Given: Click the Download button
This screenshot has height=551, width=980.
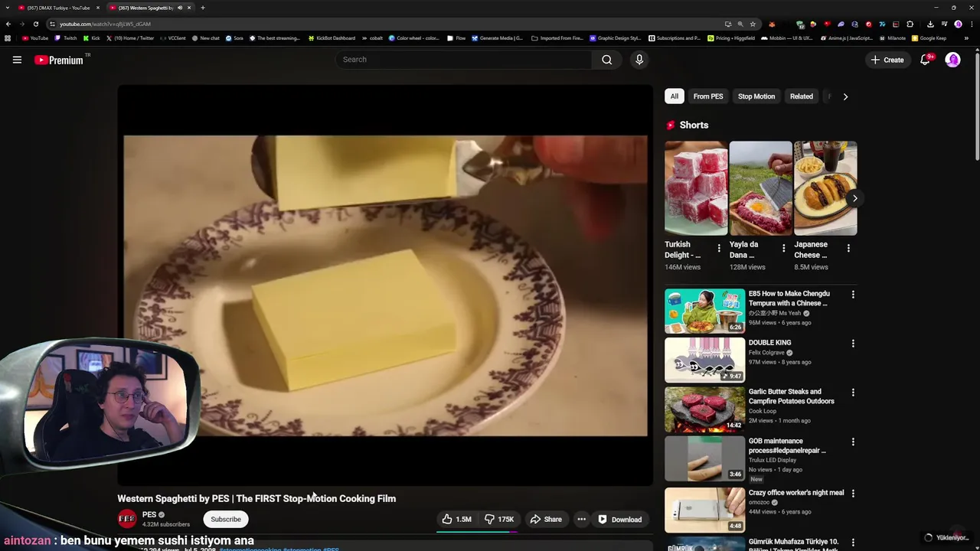Looking at the screenshot, I should [x=620, y=519].
